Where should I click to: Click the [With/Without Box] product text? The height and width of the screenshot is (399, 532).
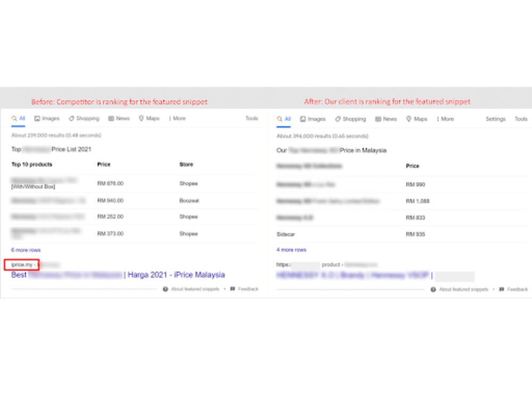(x=33, y=187)
